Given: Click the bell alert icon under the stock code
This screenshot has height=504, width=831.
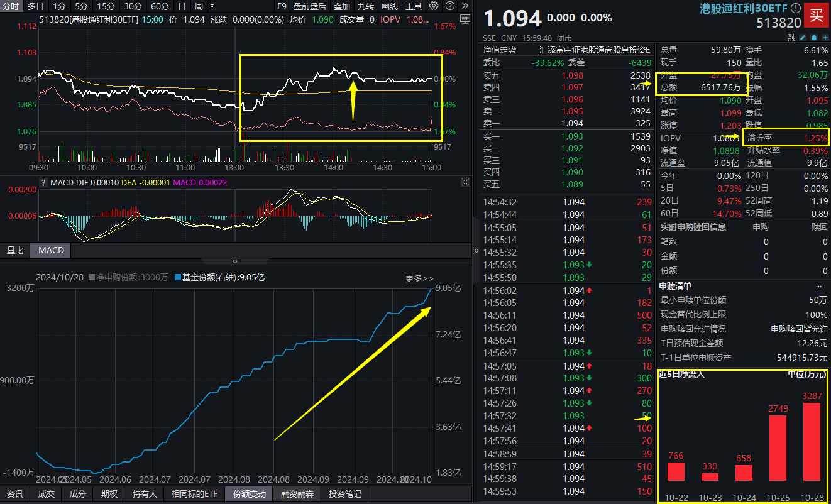Looking at the screenshot, I should pos(813,38).
